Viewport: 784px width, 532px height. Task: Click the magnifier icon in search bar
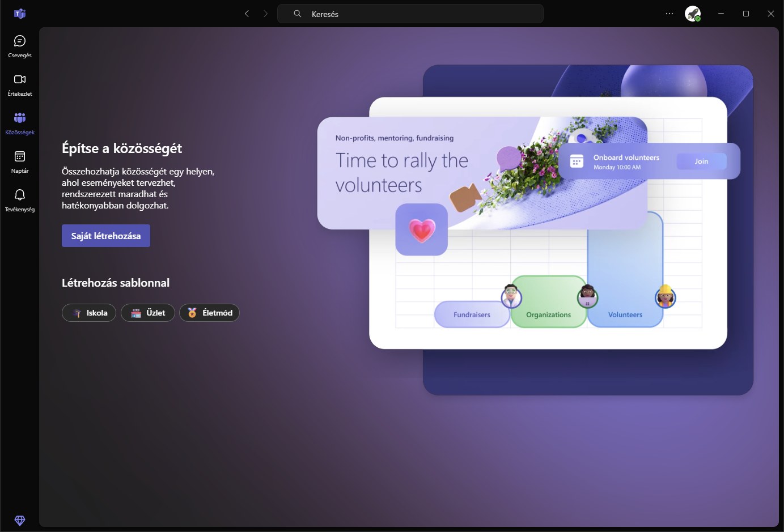297,14
